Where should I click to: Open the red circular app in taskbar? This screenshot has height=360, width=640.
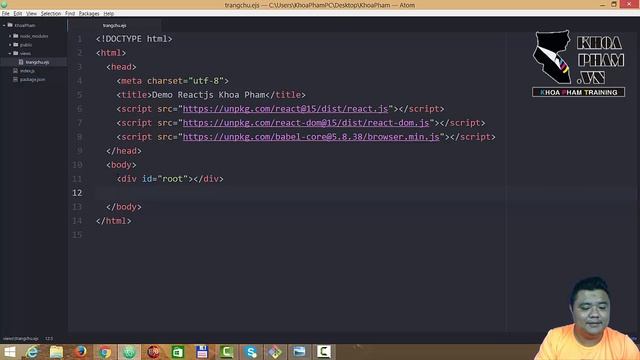click(153, 352)
